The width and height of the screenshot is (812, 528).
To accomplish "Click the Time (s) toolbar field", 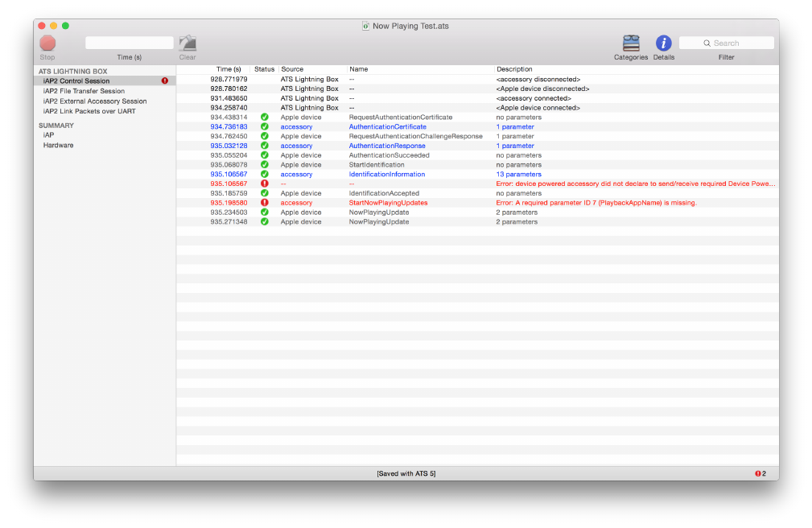I will coord(130,43).
